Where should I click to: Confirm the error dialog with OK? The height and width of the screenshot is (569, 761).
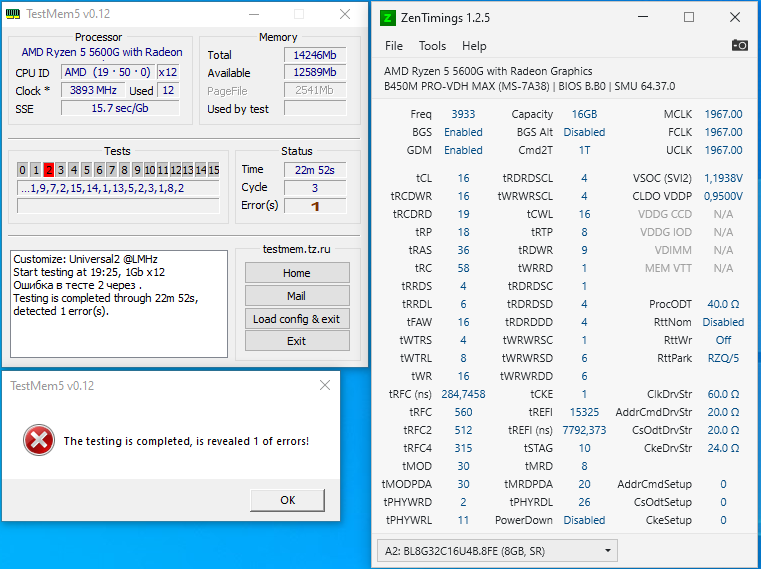click(x=287, y=500)
